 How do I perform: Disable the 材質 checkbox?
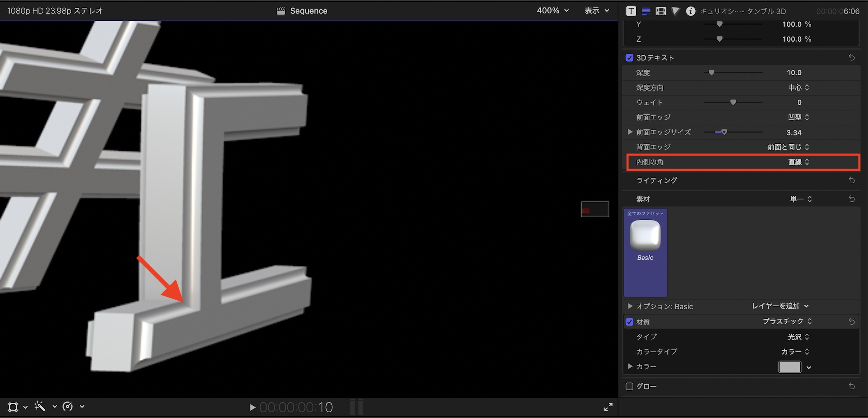click(x=629, y=322)
